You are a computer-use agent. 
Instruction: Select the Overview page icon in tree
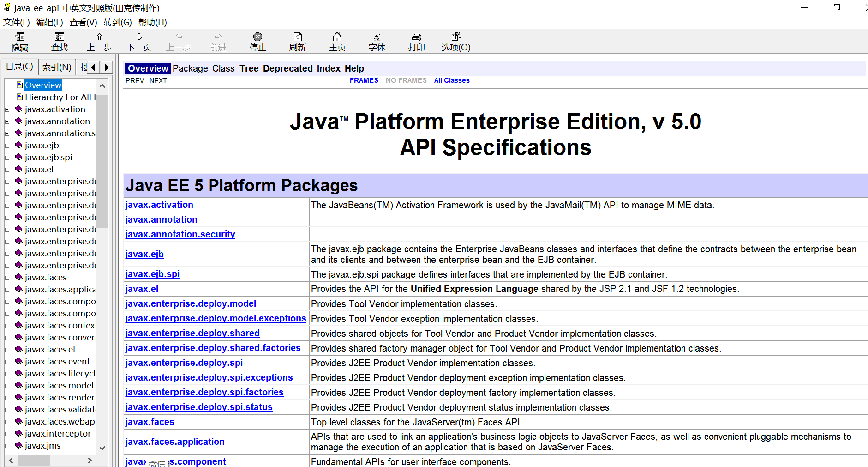20,85
